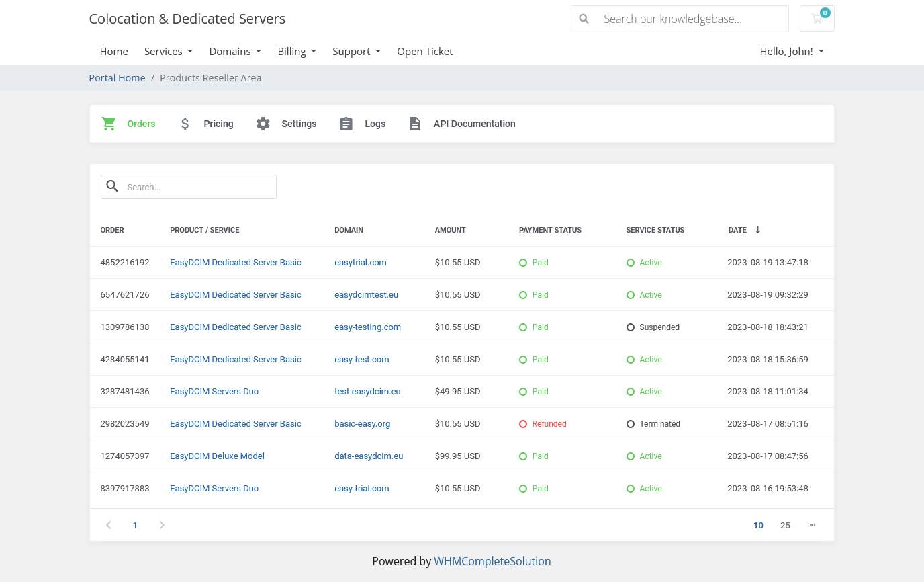Click Terminated status circle for basic-easy.org
The width and height of the screenshot is (924, 582).
pyautogui.click(x=631, y=424)
